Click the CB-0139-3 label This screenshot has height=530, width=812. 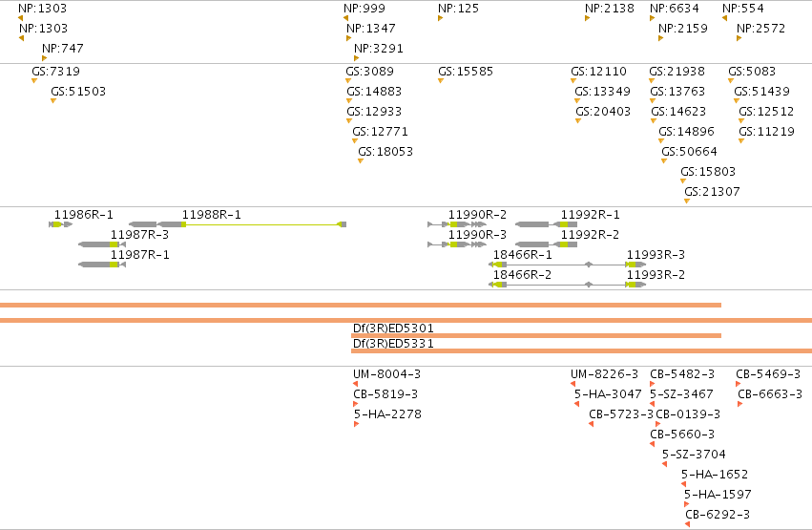click(x=688, y=414)
